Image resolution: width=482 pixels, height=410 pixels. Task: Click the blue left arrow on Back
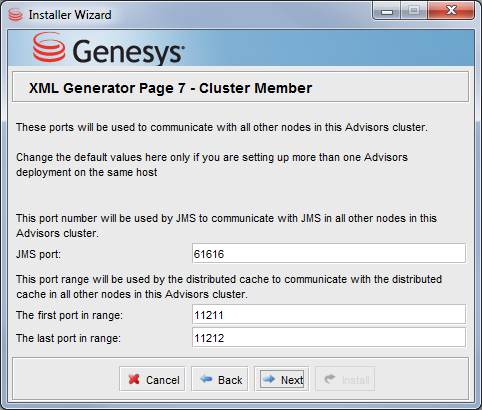coord(206,379)
